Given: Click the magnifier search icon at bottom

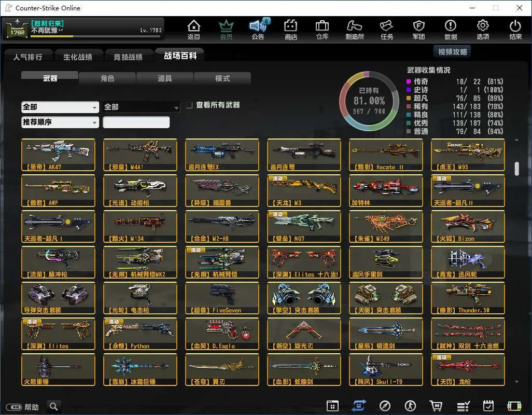Looking at the screenshot, I should tap(53, 406).
